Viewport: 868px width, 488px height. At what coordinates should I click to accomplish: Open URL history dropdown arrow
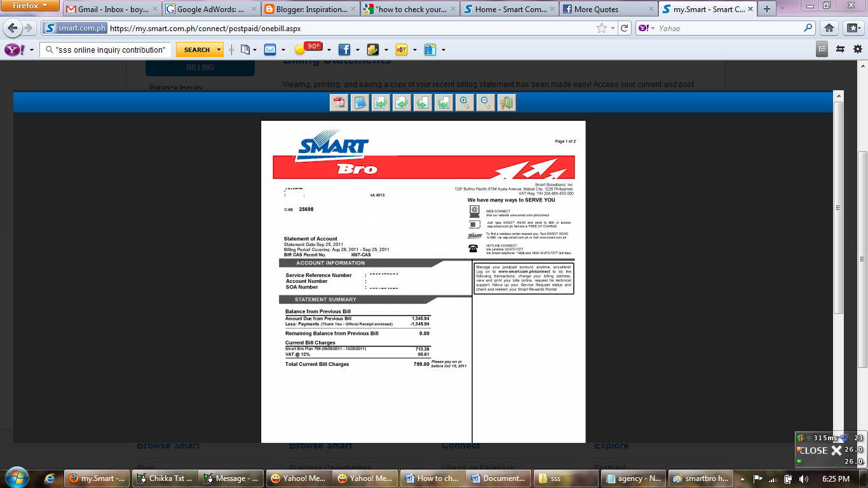pyautogui.click(x=613, y=29)
